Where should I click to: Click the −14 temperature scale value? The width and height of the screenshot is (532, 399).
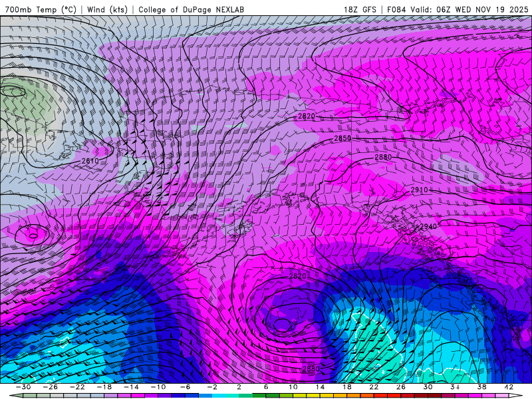coord(131,387)
